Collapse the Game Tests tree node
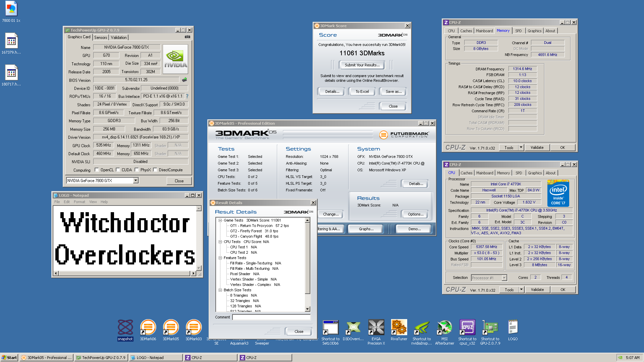The image size is (644, 362). [x=220, y=221]
